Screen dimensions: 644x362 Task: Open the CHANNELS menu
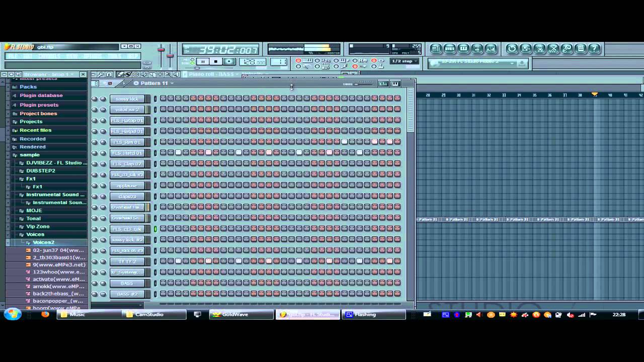tap(49, 56)
